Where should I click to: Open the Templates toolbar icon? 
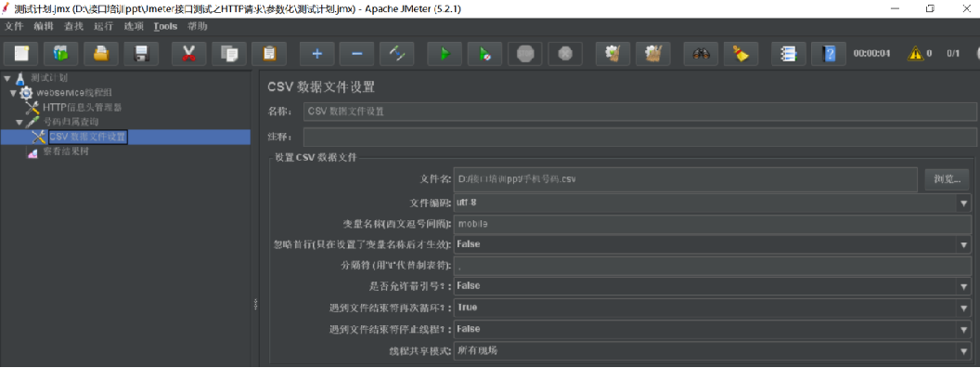pyautogui.click(x=61, y=54)
